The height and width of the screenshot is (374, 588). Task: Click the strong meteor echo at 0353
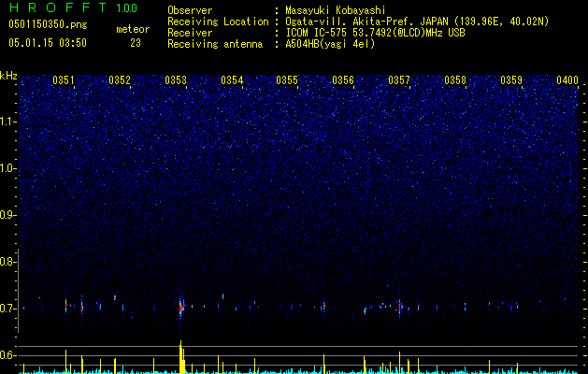point(181,308)
